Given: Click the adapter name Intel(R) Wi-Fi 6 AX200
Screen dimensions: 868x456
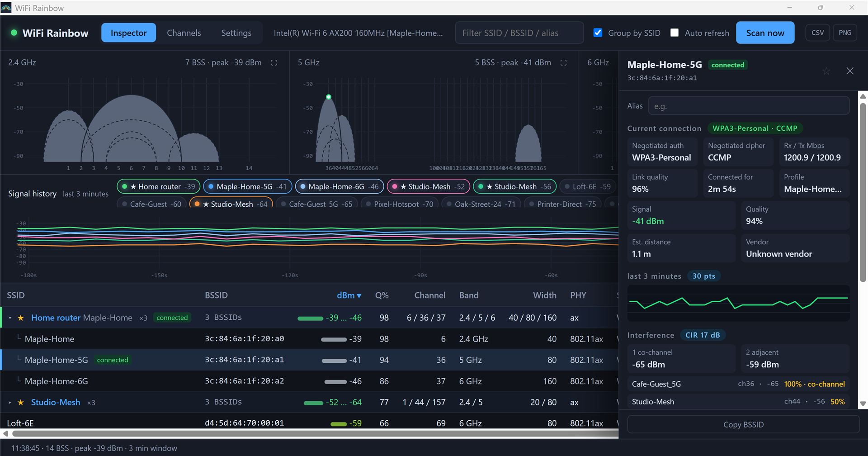Looking at the screenshot, I should click(x=358, y=33).
